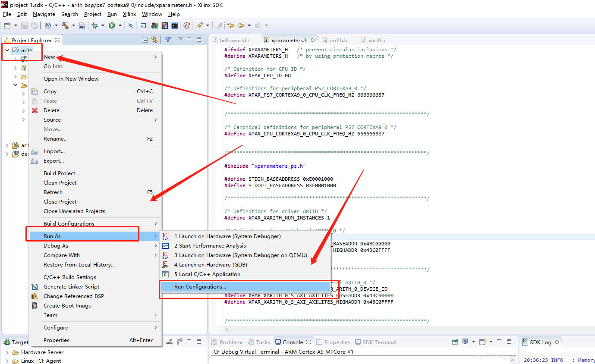Click the Back navigation arrow icon
The image size is (595, 364).
coord(241,26)
